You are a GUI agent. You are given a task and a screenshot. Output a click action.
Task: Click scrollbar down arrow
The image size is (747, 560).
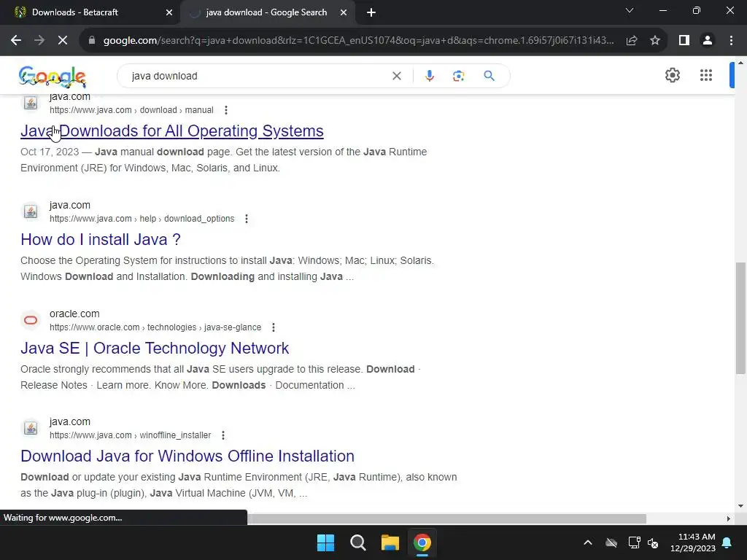[740, 506]
